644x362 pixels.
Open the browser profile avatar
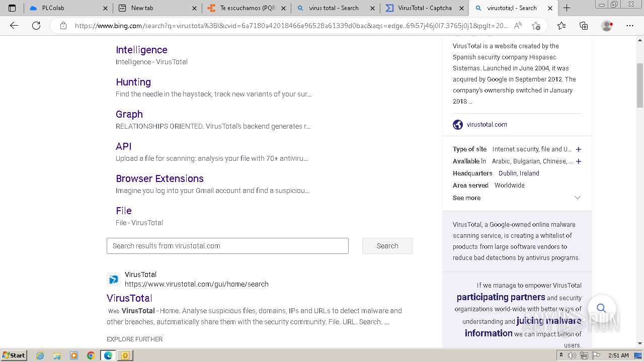607,26
